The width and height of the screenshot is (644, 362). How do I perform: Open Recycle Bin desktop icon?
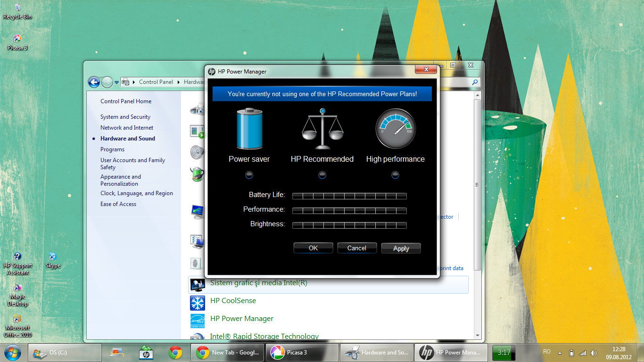pyautogui.click(x=17, y=11)
